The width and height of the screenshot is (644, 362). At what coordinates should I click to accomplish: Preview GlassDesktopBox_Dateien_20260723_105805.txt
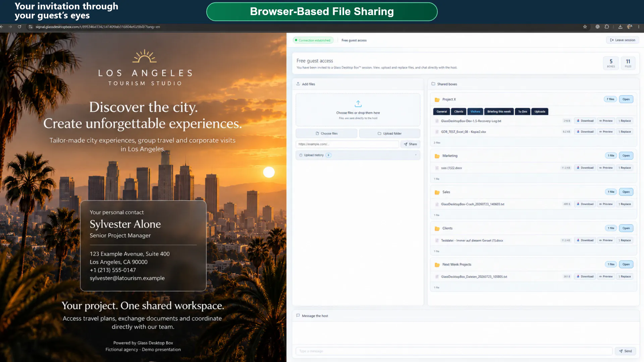pyautogui.click(x=606, y=277)
